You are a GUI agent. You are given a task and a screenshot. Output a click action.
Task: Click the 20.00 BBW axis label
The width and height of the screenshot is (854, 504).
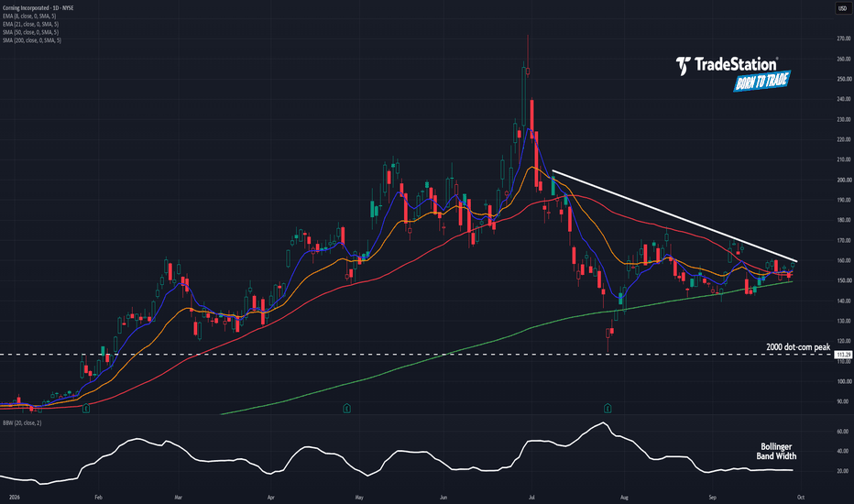(x=843, y=471)
